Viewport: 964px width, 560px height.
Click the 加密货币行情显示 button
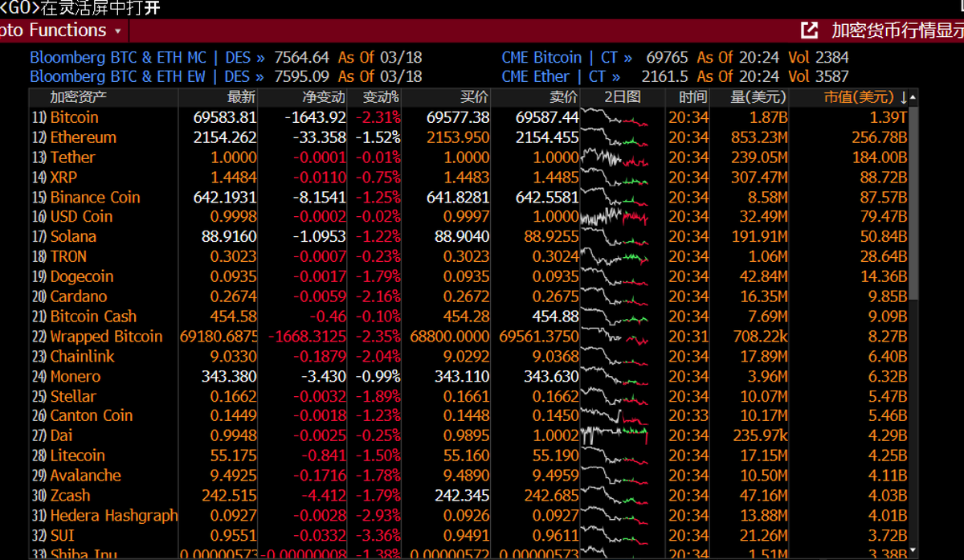[x=897, y=31]
